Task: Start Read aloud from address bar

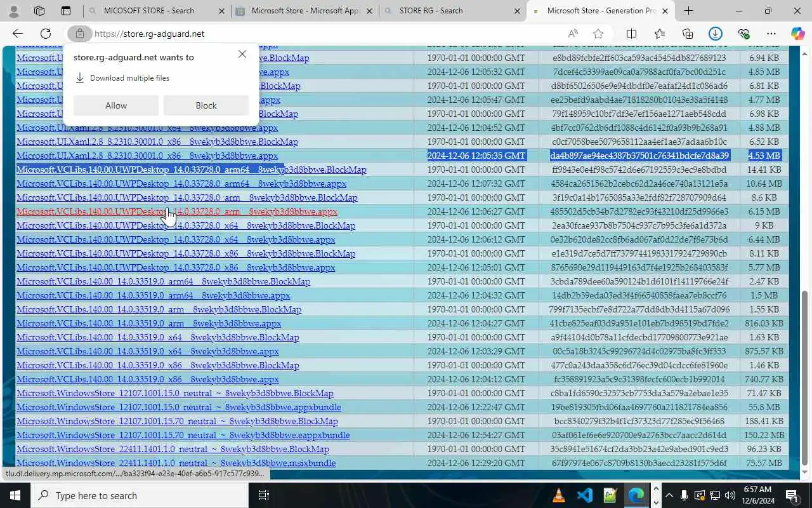Action: pos(573,34)
